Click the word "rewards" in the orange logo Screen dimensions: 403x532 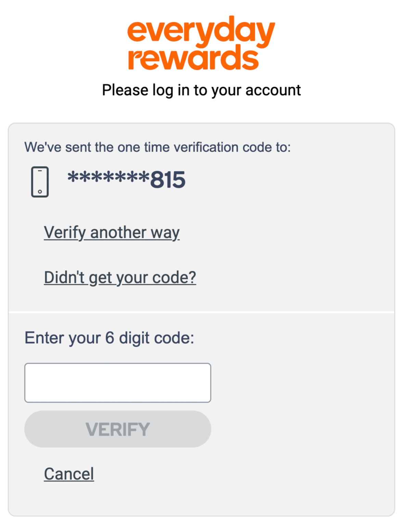[193, 58]
